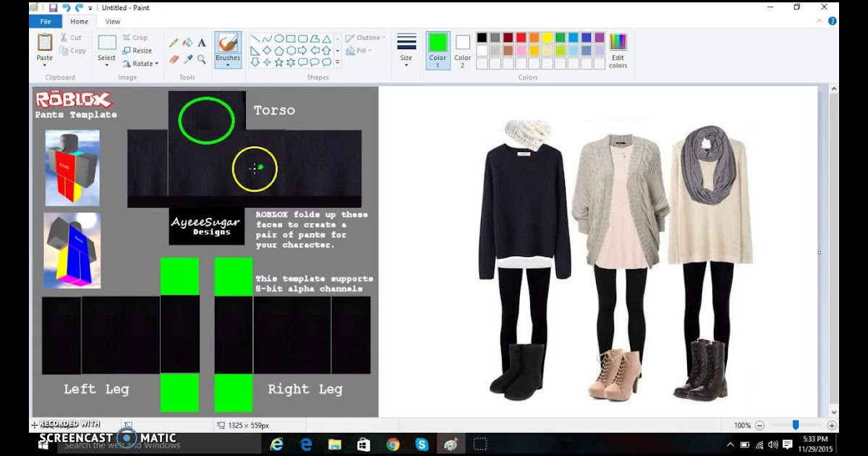Pick the red color swatch

click(521, 38)
